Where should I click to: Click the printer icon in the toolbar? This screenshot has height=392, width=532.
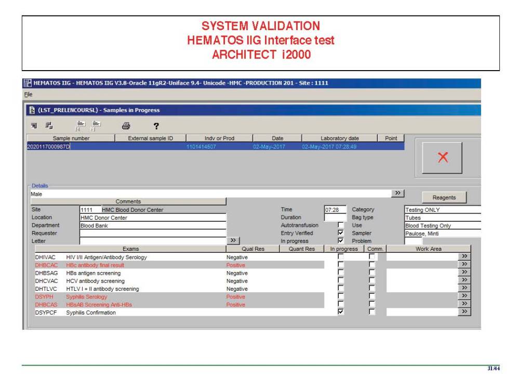(126, 125)
